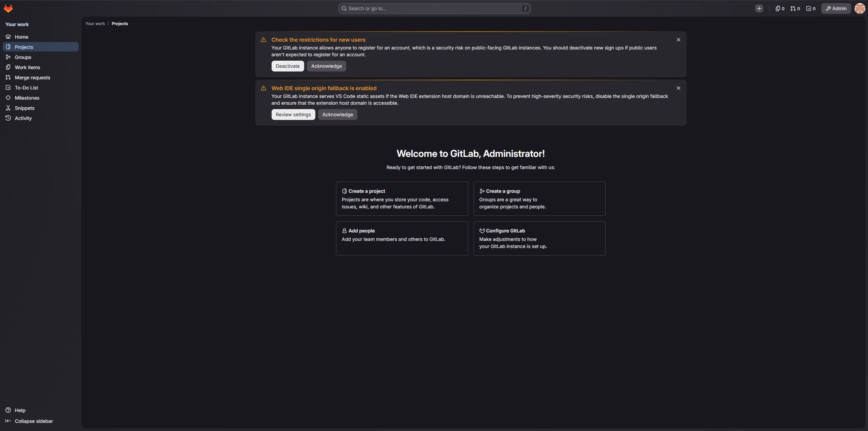Click the 'Your work' sidebar heading
This screenshot has width=868, height=431.
[x=17, y=24]
